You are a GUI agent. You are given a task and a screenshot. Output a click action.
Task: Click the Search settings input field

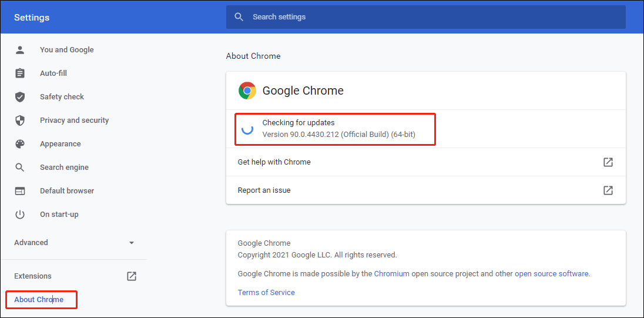click(x=425, y=17)
